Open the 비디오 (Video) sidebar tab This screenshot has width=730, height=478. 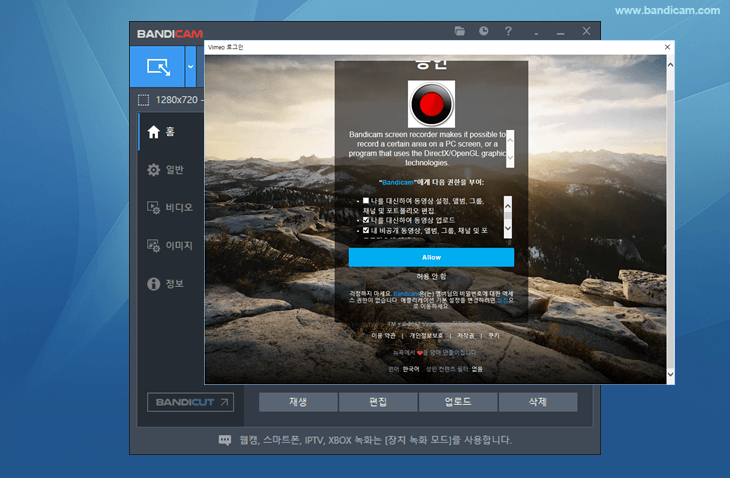point(171,208)
